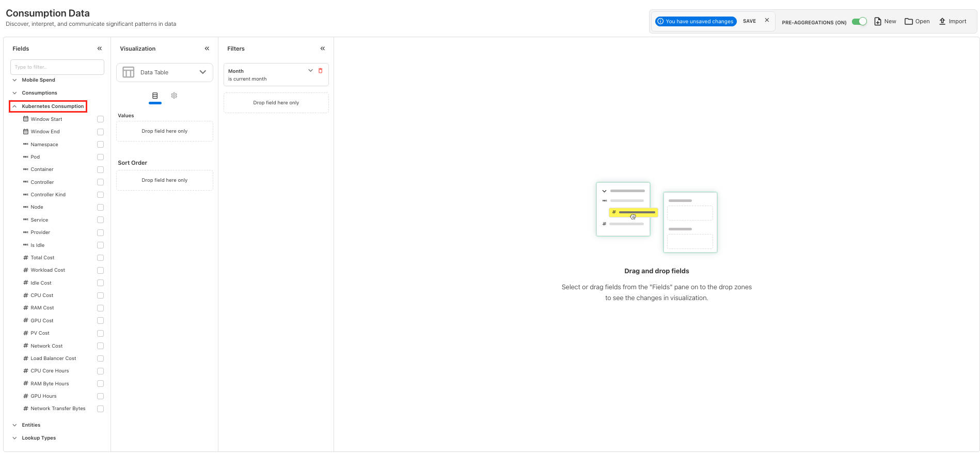
Task: Check the Window Start field checkbox
Action: (x=100, y=119)
